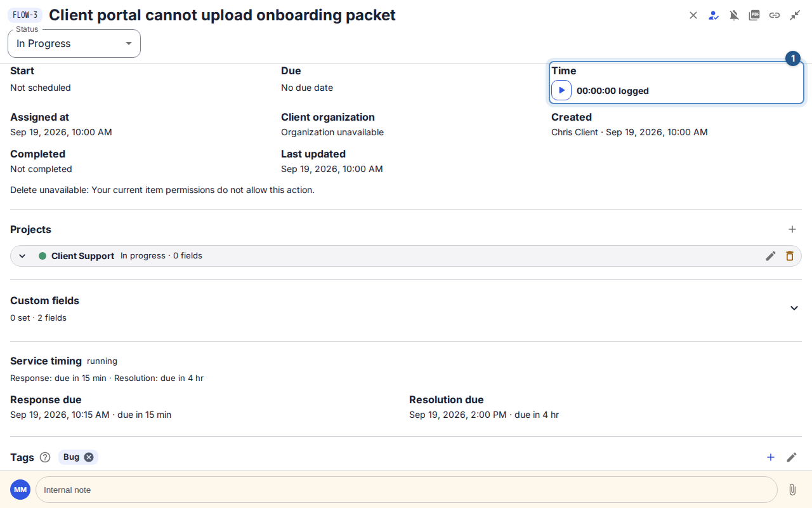Close the FLOW-3 item with the X icon
812x508 pixels.
[693, 15]
